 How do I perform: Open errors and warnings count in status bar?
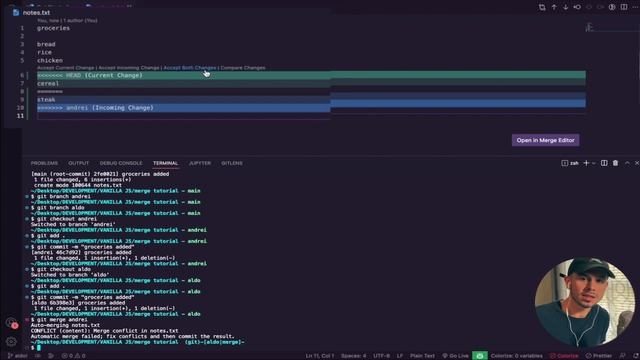pyautogui.click(x=73, y=356)
